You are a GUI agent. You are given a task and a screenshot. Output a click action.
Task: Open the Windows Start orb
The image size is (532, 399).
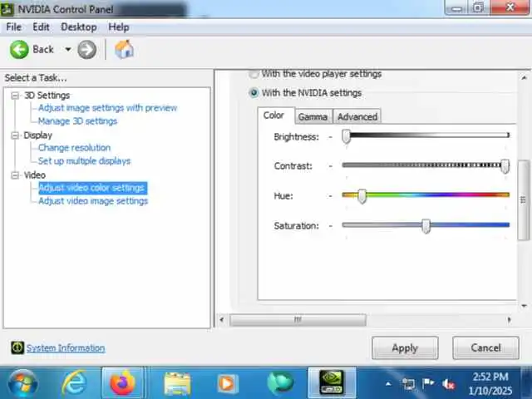pyautogui.click(x=22, y=383)
